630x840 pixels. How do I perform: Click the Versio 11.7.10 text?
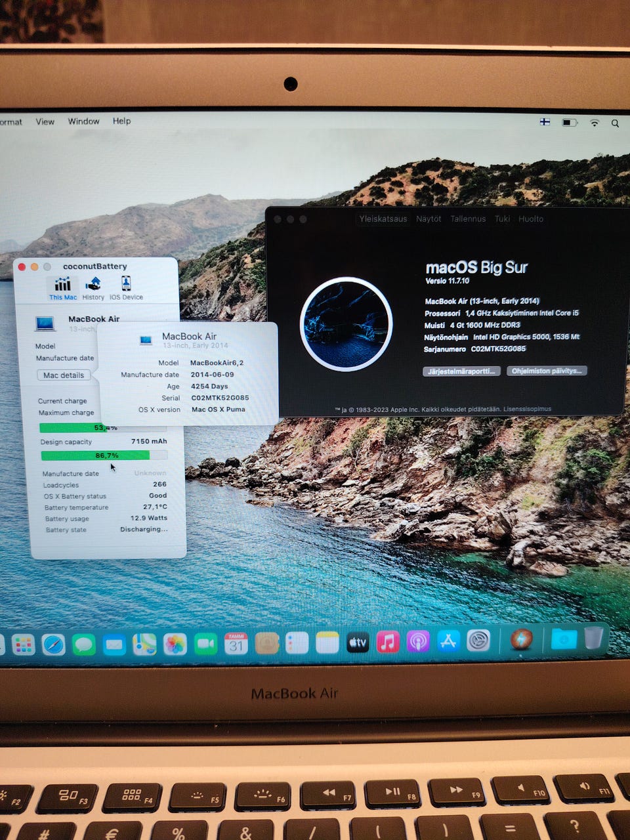447,281
